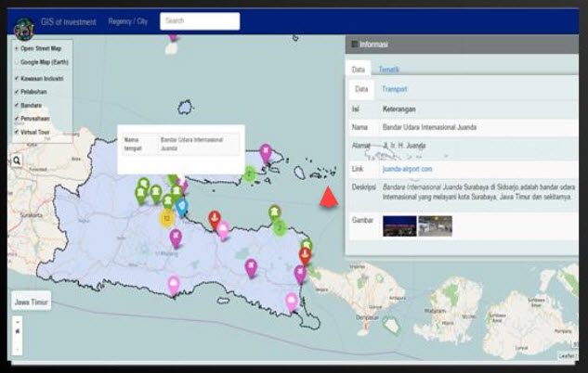Toggle the Pelabuhan layer checkbox
588x373 pixels.
tap(17, 92)
